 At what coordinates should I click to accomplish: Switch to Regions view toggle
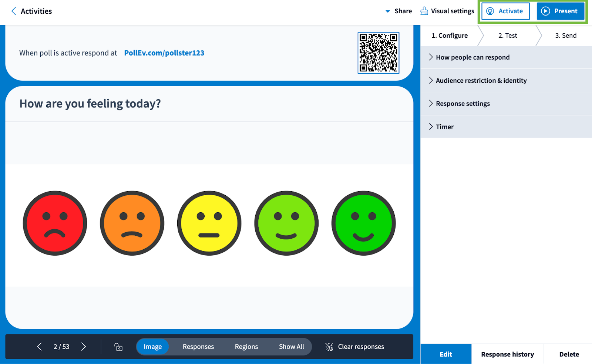pos(246,347)
